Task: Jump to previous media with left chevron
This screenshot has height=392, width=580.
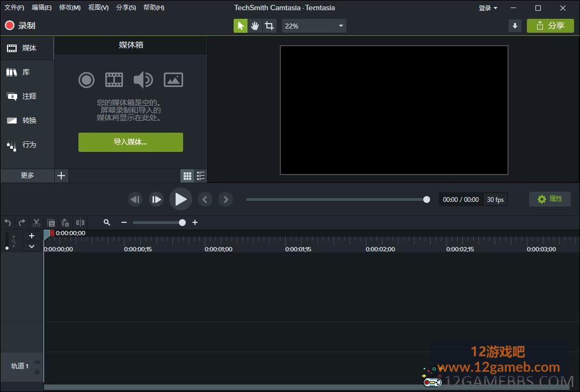Action: coord(205,200)
